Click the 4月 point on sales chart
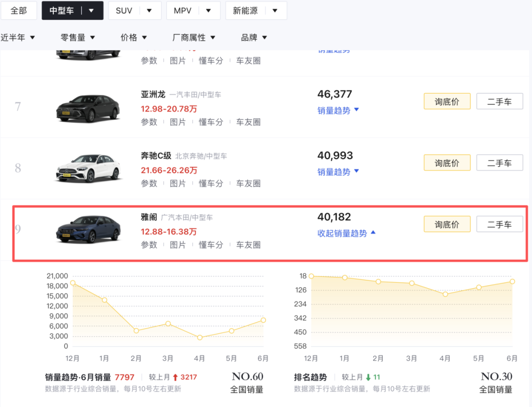The height and width of the screenshot is (407, 532). (x=200, y=338)
